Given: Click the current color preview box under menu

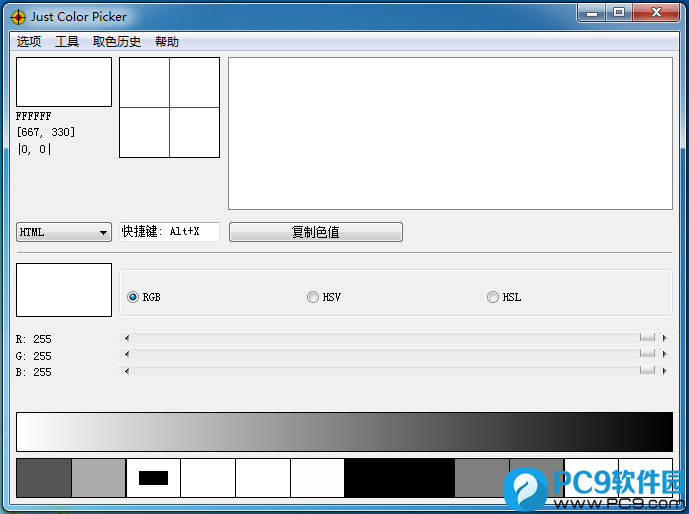Looking at the screenshot, I should [x=64, y=82].
